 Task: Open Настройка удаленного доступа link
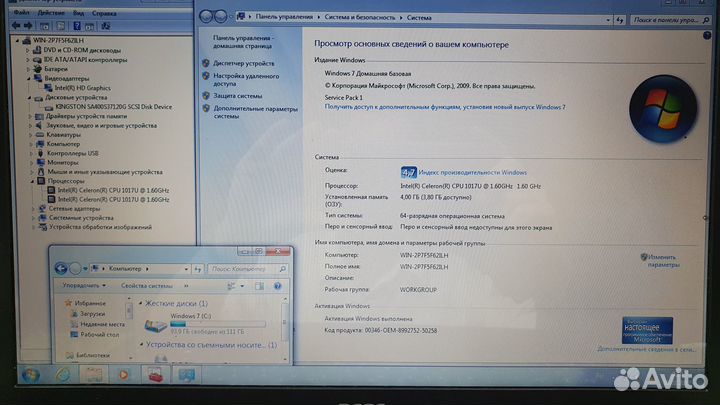tap(246, 80)
